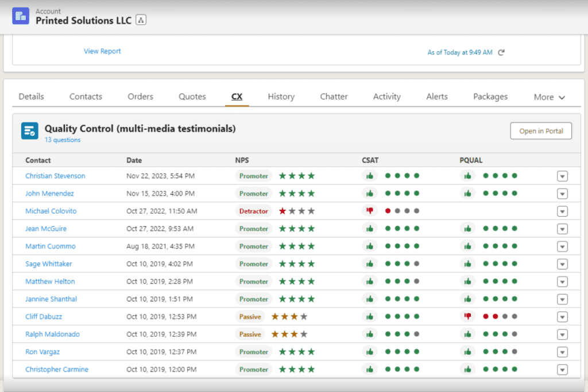
Task: Click the red Detractor star rating
Action: tap(297, 211)
